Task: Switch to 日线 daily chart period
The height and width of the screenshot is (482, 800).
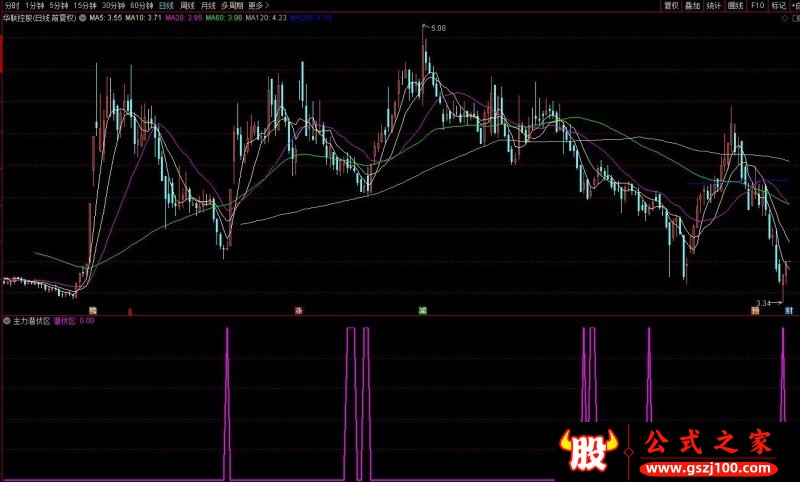Action: 165,5
